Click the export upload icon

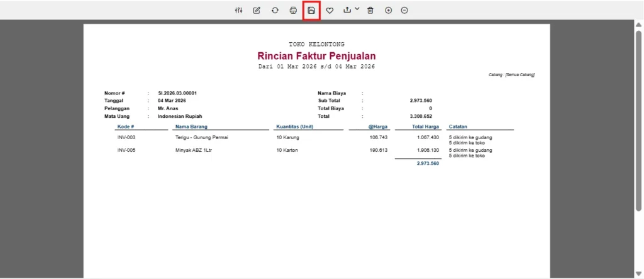pos(347,10)
